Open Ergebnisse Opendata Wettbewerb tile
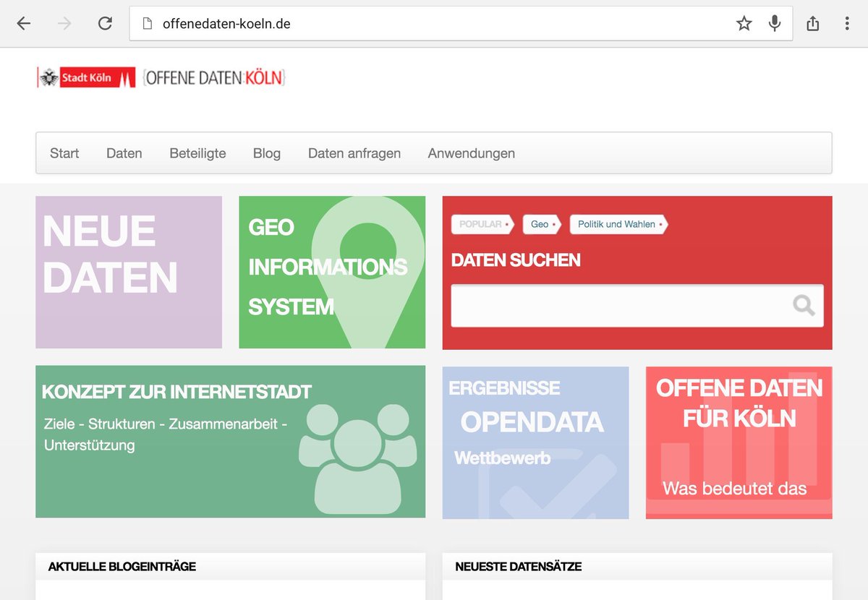Image resolution: width=868 pixels, height=600 pixels. click(535, 442)
